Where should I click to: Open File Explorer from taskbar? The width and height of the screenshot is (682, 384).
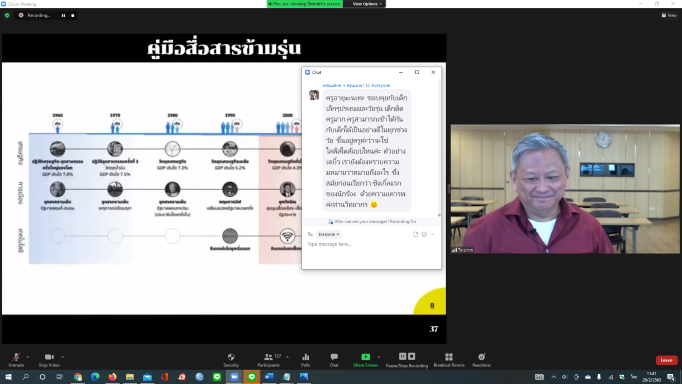point(130,377)
